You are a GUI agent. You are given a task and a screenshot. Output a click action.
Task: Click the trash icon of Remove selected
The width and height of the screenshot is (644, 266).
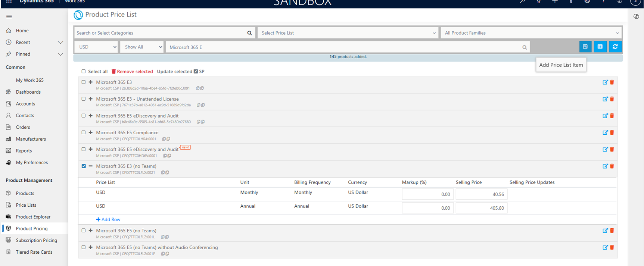(113, 71)
